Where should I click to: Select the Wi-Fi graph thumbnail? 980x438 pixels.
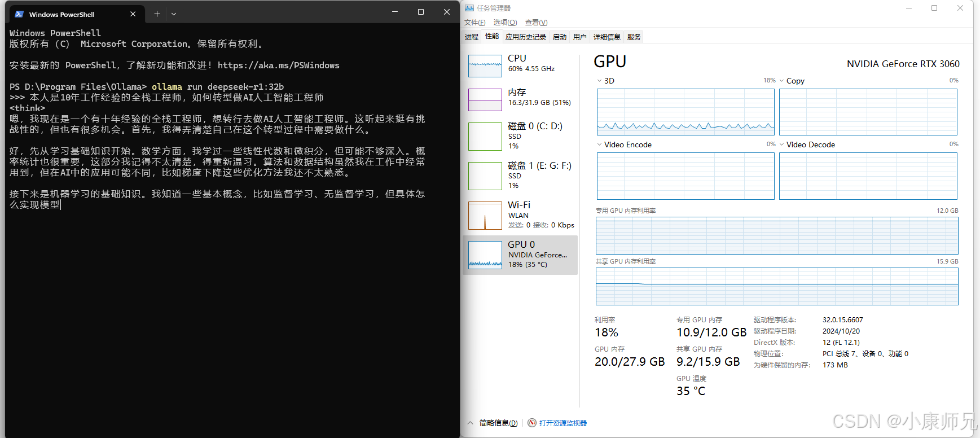click(x=485, y=216)
